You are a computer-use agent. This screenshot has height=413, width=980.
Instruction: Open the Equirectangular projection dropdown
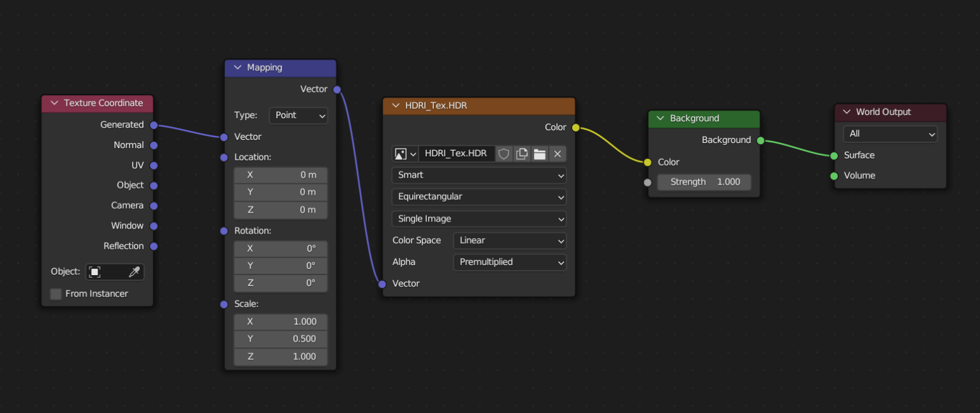point(479,197)
